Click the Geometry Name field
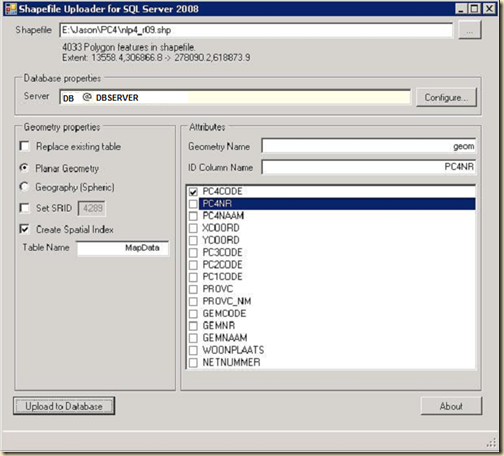Screen dimensions: 504x456 (x=369, y=146)
